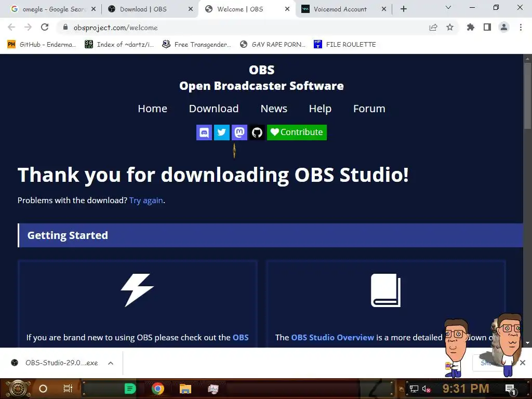532x399 pixels.
Task: Open the Extensions puzzle icon
Action: click(470, 27)
